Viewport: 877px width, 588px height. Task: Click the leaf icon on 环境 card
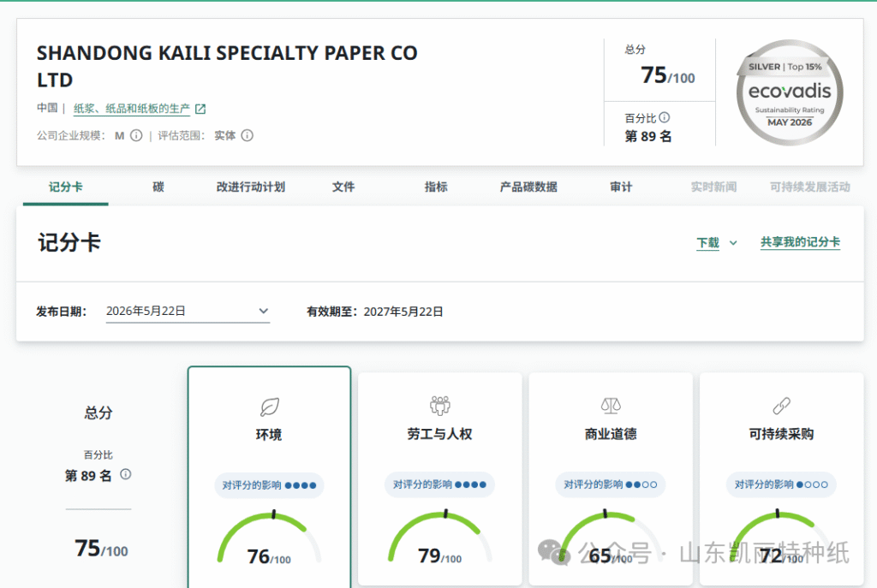pyautogui.click(x=269, y=407)
